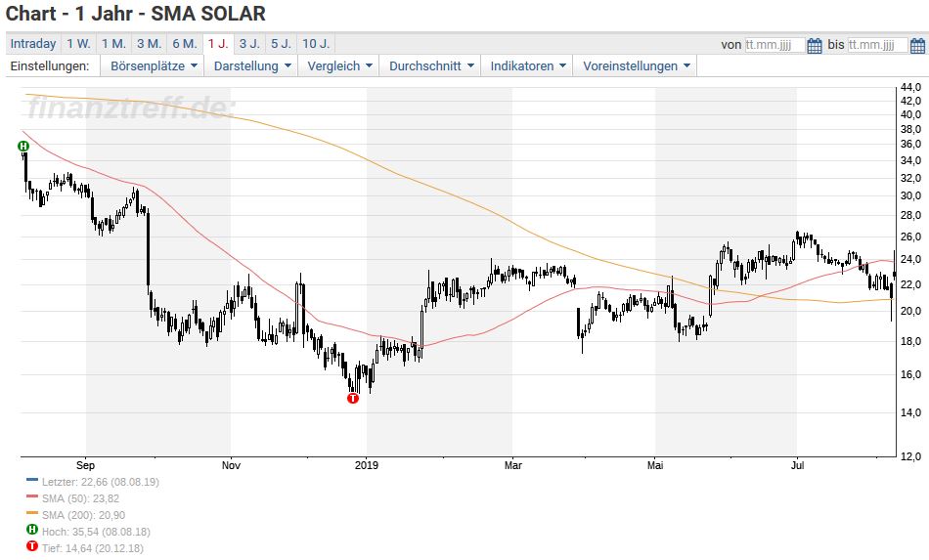Open the Vergleich dropdown menu
Image resolution: width=929 pixels, height=560 pixels.
pos(339,65)
